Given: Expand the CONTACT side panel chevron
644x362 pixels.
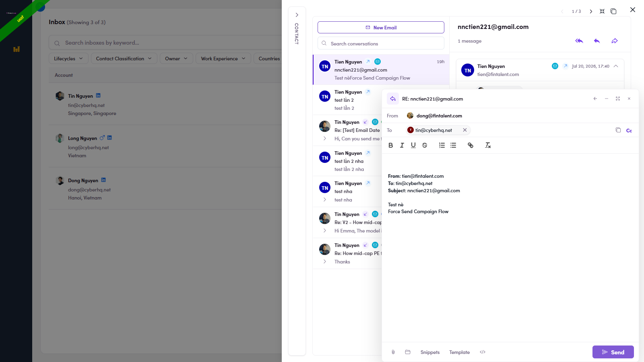Looking at the screenshot, I should tap(297, 15).
